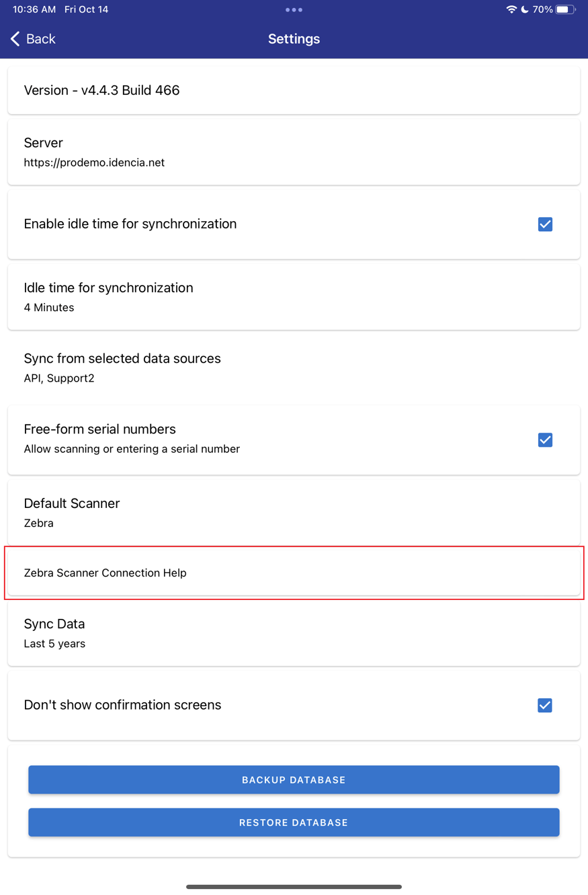Open the Sync Data range selector

click(x=294, y=632)
